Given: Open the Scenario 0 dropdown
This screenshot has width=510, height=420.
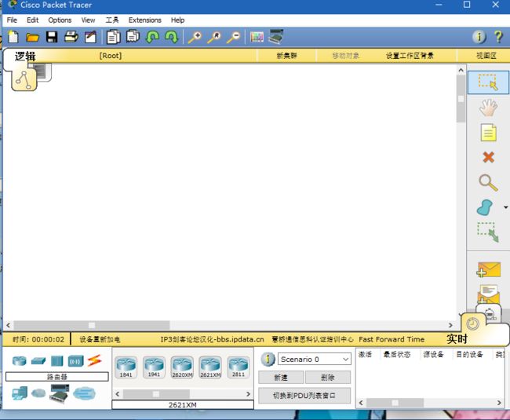Looking at the screenshot, I should [314, 360].
